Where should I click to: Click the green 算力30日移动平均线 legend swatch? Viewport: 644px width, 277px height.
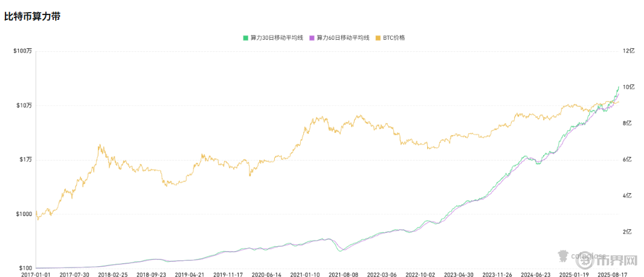click(246, 37)
